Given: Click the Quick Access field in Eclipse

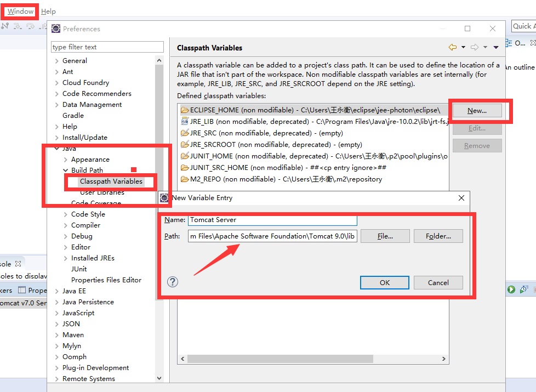Looking at the screenshot, I should pyautogui.click(x=524, y=26).
